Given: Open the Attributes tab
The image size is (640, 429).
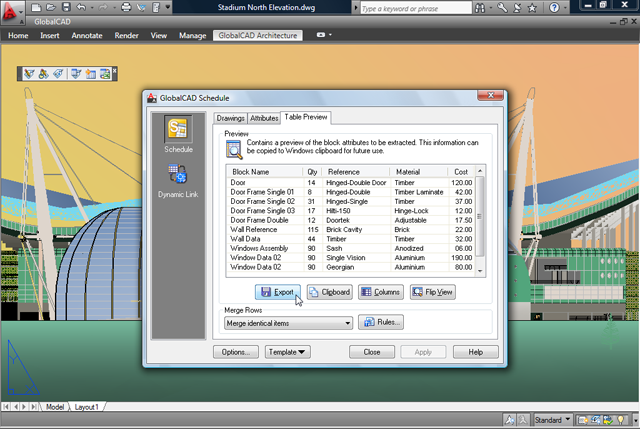Looking at the screenshot, I should tap(264, 118).
